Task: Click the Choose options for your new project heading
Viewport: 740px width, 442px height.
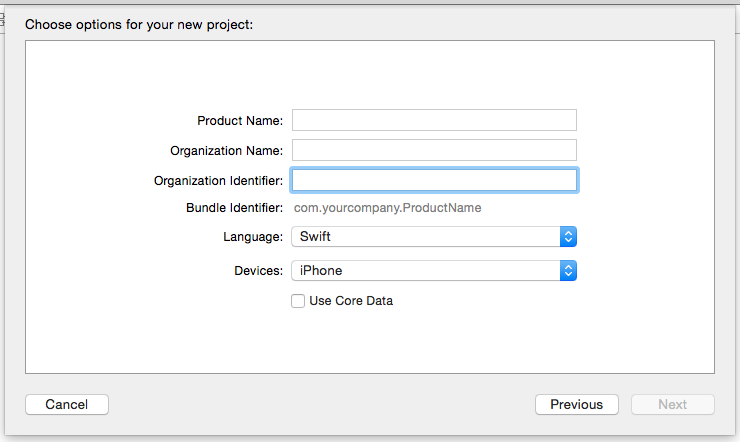Action: [139, 24]
